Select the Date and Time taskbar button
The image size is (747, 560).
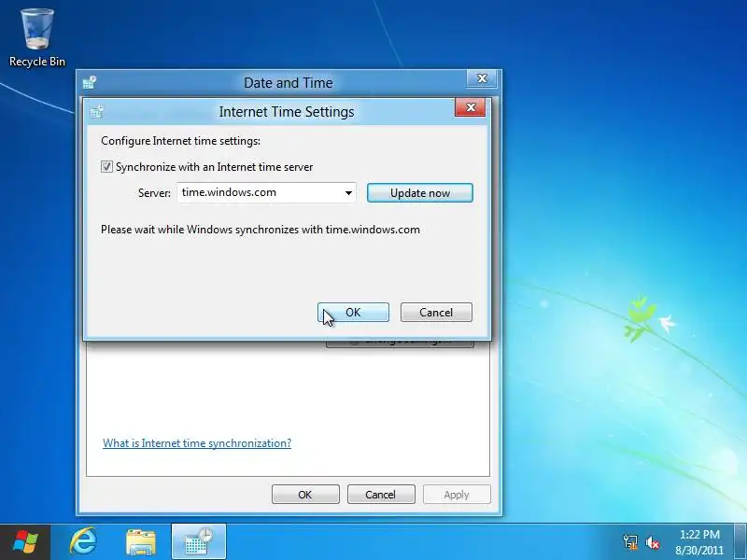tap(199, 542)
